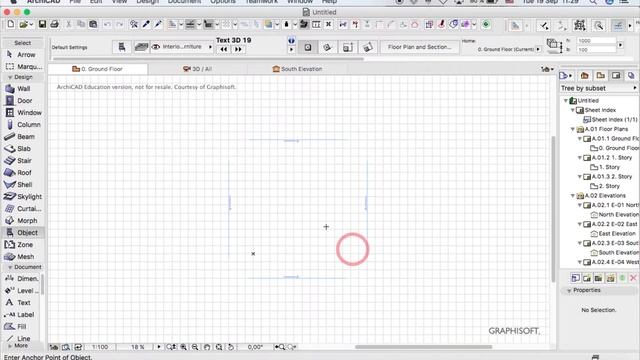Click the zoom in magnifier icon
This screenshot has width=640, height=360.
click(x=184, y=347)
